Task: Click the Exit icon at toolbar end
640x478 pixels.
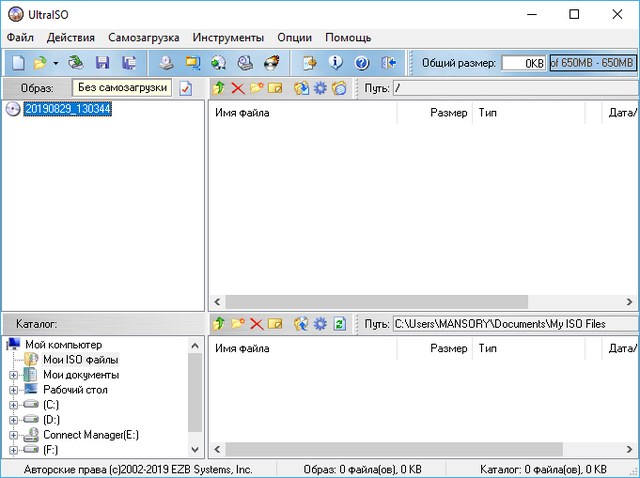Action: pos(389,63)
